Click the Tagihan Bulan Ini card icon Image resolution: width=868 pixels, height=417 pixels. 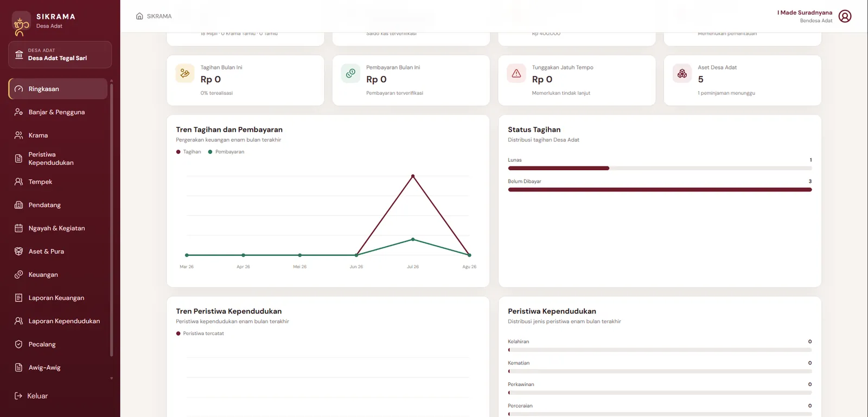(185, 73)
